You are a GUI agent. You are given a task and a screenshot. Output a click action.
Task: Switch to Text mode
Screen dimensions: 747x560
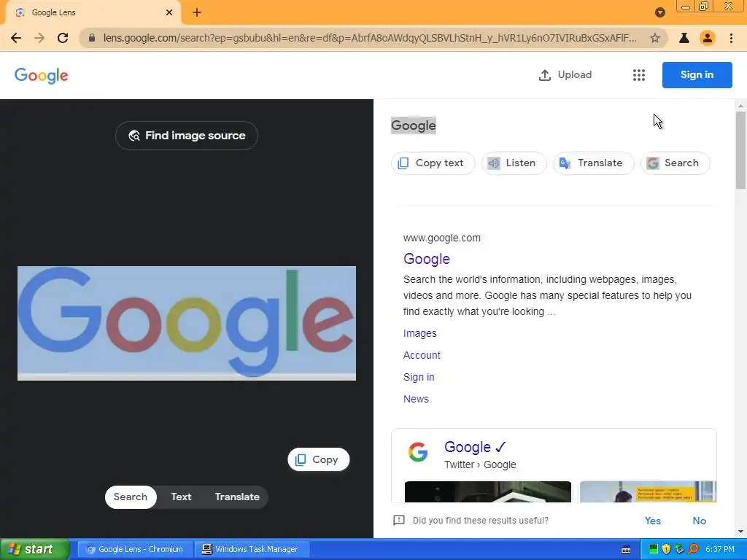[181, 497]
